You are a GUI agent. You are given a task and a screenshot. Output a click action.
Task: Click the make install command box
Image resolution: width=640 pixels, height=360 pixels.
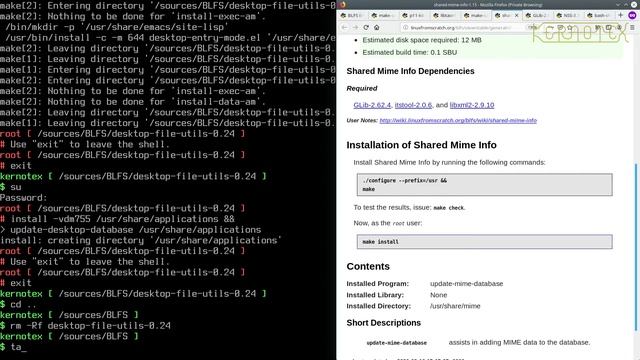[484, 242]
